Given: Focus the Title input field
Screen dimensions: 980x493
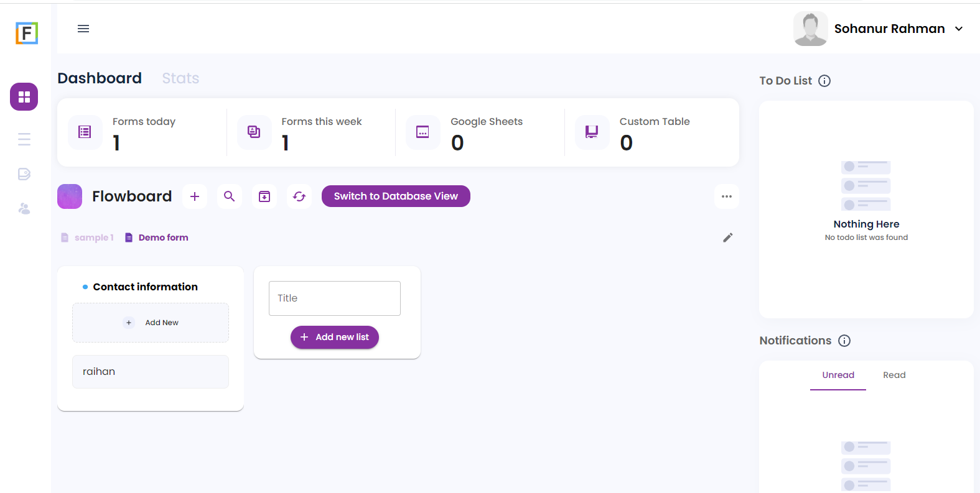Looking at the screenshot, I should pyautogui.click(x=335, y=298).
